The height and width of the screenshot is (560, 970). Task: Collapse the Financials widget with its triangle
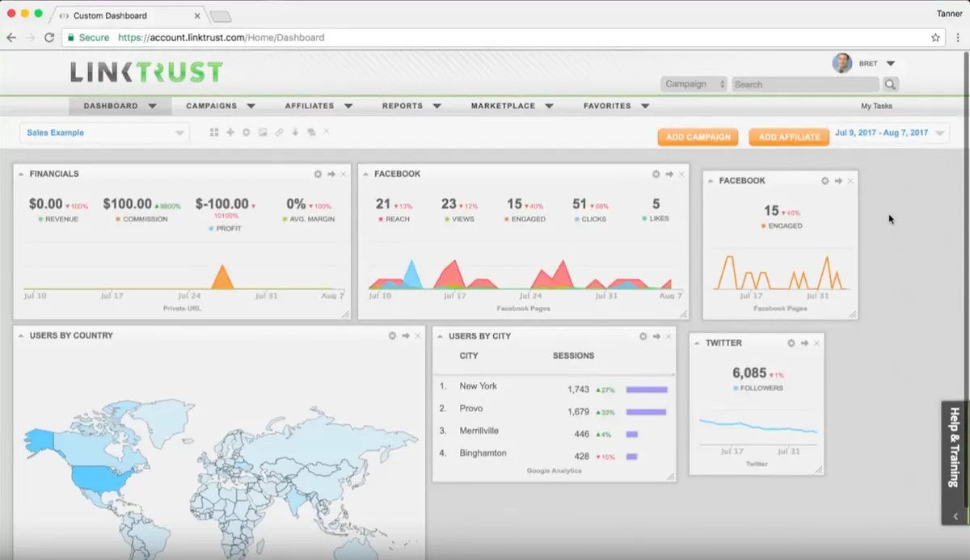[x=22, y=175]
